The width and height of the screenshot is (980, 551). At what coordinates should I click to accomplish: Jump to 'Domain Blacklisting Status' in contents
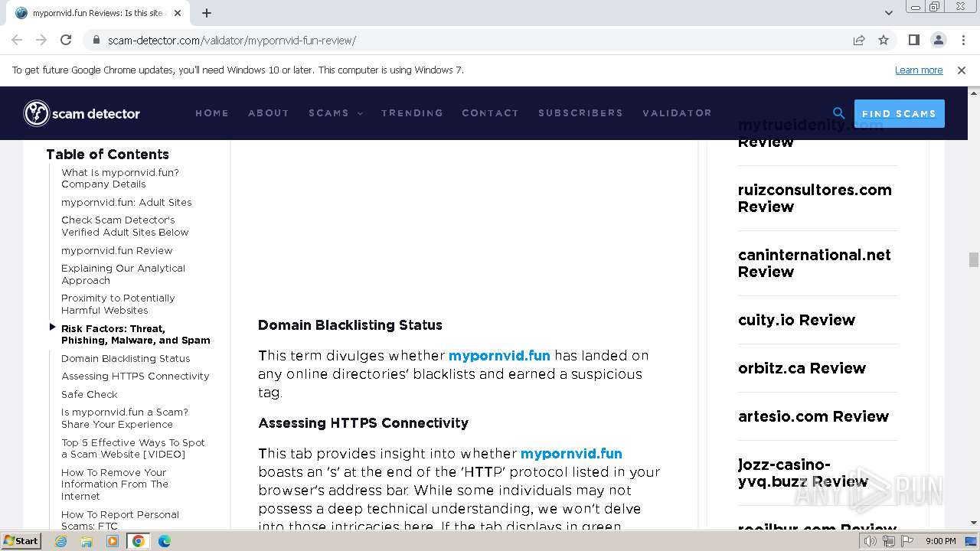(x=126, y=358)
